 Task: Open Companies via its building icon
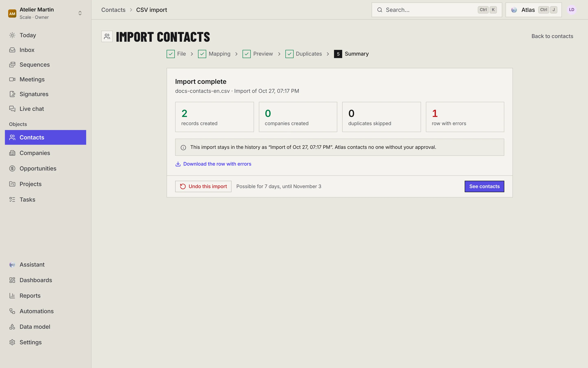click(x=12, y=153)
